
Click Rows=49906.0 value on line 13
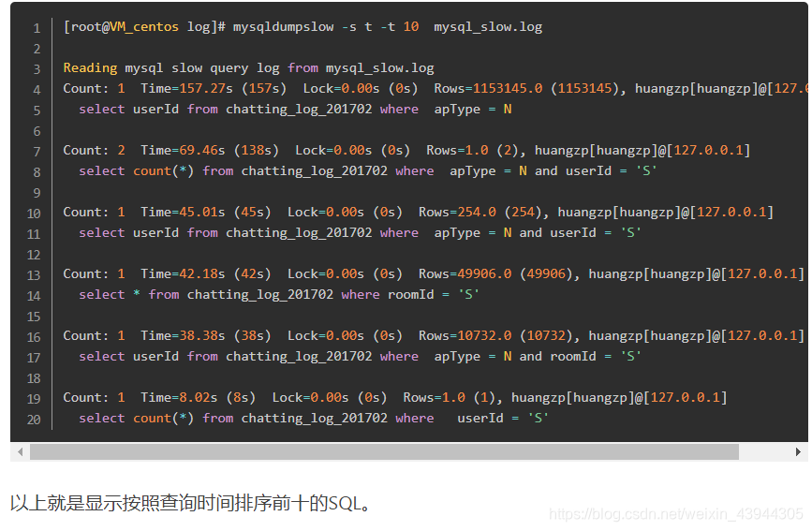point(465,274)
